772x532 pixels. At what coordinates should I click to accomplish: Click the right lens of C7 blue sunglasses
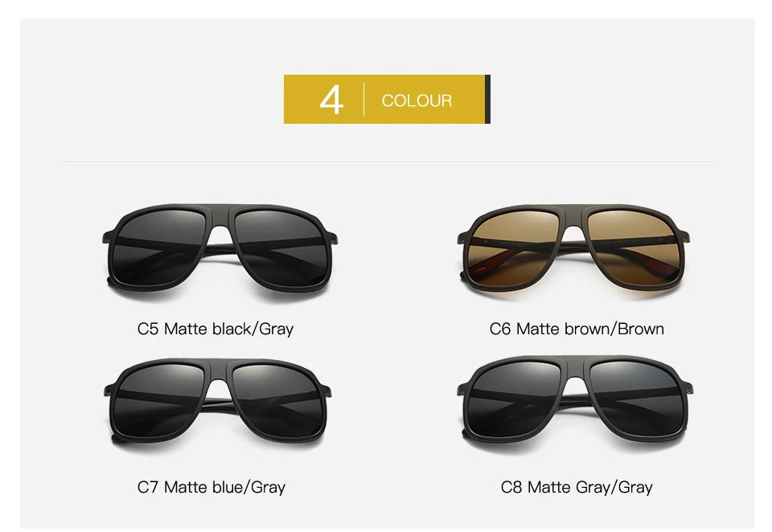click(x=277, y=402)
